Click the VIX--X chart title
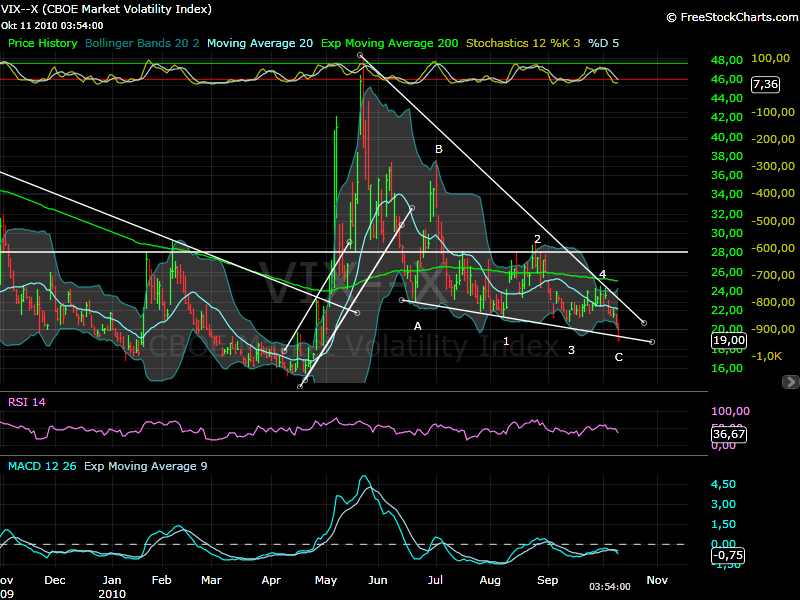This screenshot has height=600, width=800. click(106, 9)
